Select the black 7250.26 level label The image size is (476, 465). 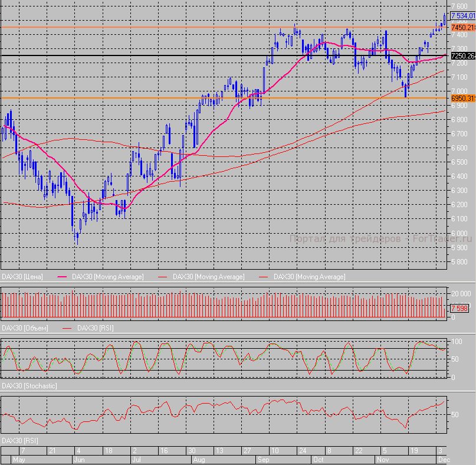tap(462, 55)
